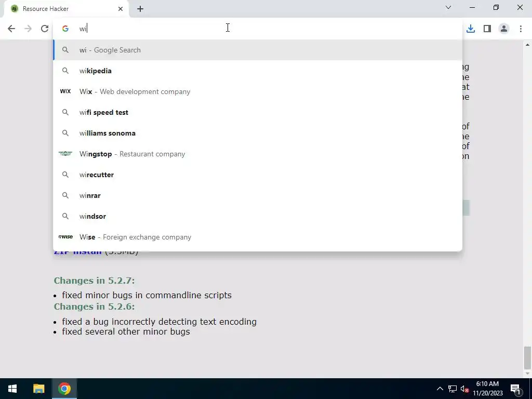Choose the wifi speed test suggestion
The width and height of the screenshot is (532, 399).
258,112
